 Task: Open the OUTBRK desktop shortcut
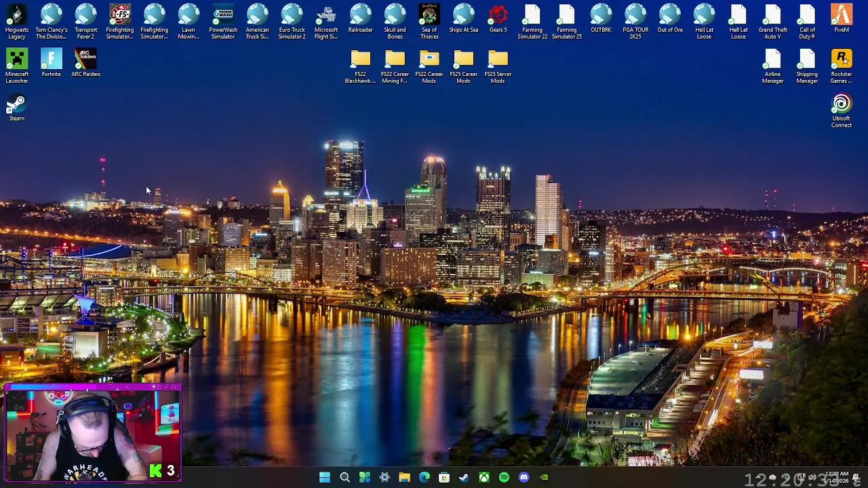coord(601,19)
